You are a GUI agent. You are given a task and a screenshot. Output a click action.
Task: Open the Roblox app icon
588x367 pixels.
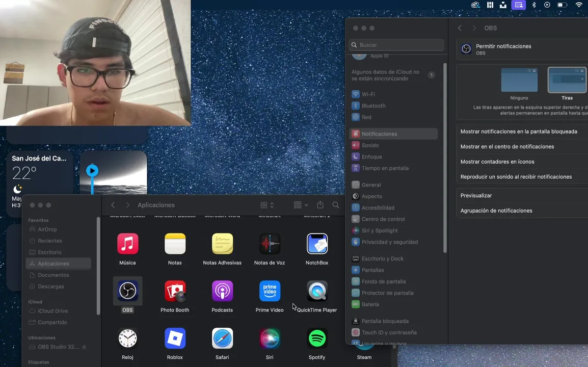pos(175,338)
